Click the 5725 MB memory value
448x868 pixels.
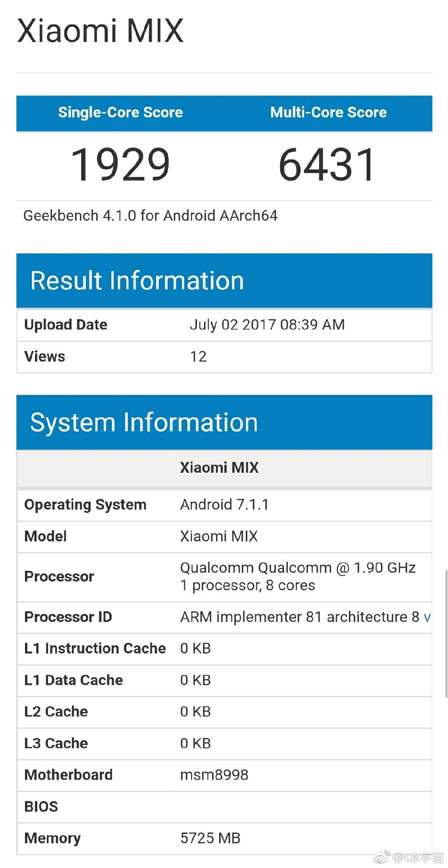[x=210, y=838]
